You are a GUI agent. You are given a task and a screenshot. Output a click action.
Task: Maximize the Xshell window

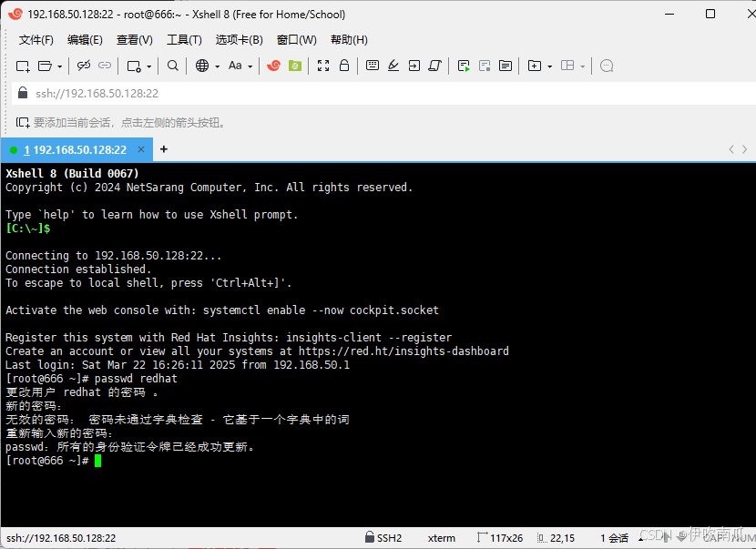tap(710, 14)
